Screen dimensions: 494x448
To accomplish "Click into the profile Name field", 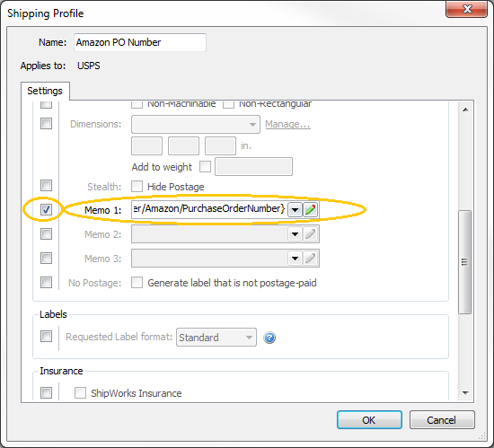I will pos(140,42).
